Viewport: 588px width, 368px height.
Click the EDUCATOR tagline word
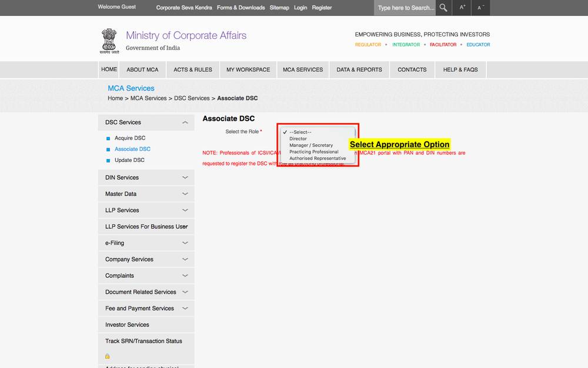click(478, 45)
